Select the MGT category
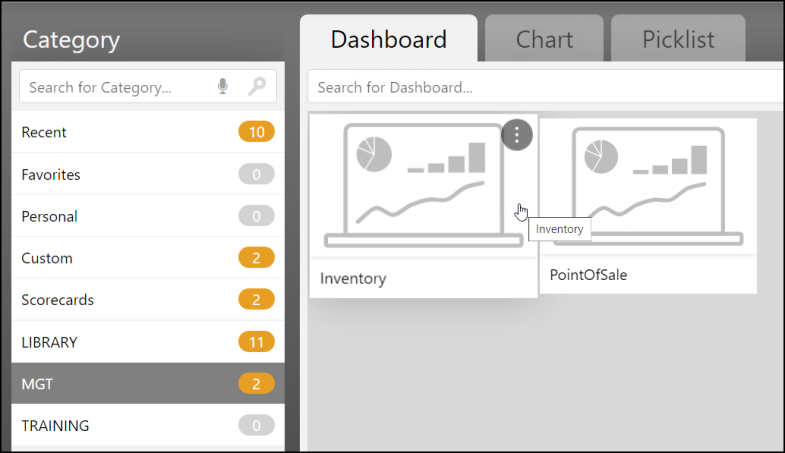 click(x=38, y=384)
